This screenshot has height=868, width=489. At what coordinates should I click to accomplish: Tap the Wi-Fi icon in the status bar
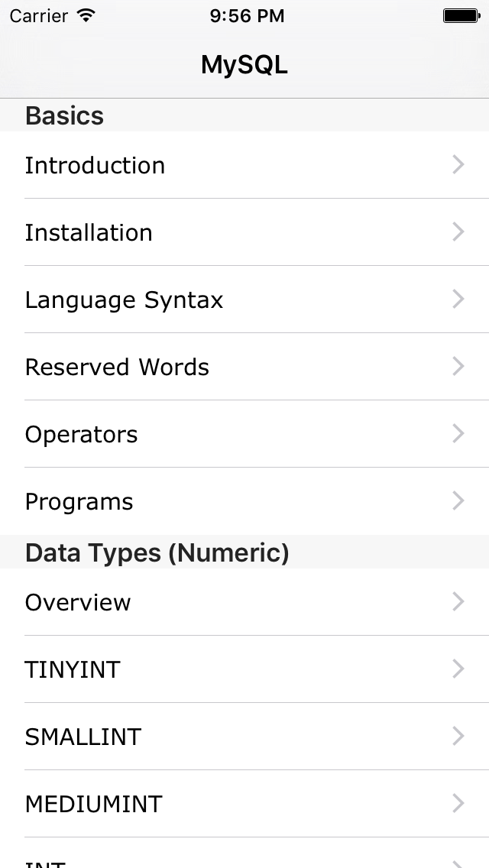(84, 15)
